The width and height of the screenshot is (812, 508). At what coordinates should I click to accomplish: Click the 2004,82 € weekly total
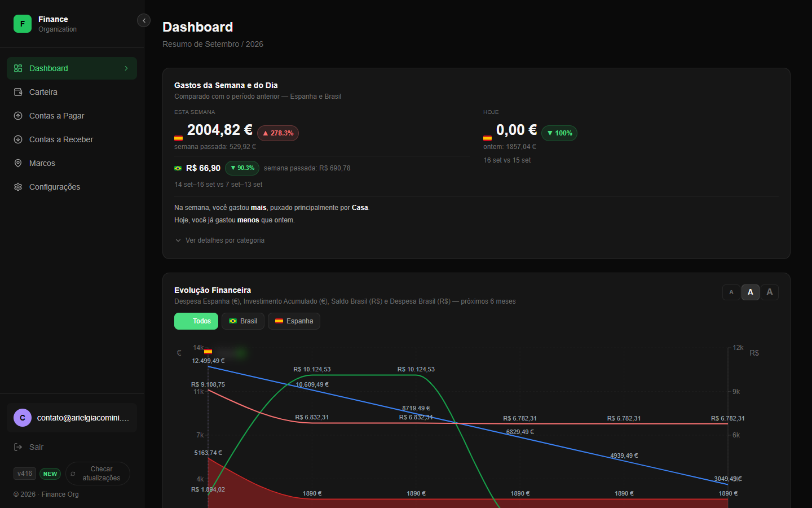coord(220,130)
